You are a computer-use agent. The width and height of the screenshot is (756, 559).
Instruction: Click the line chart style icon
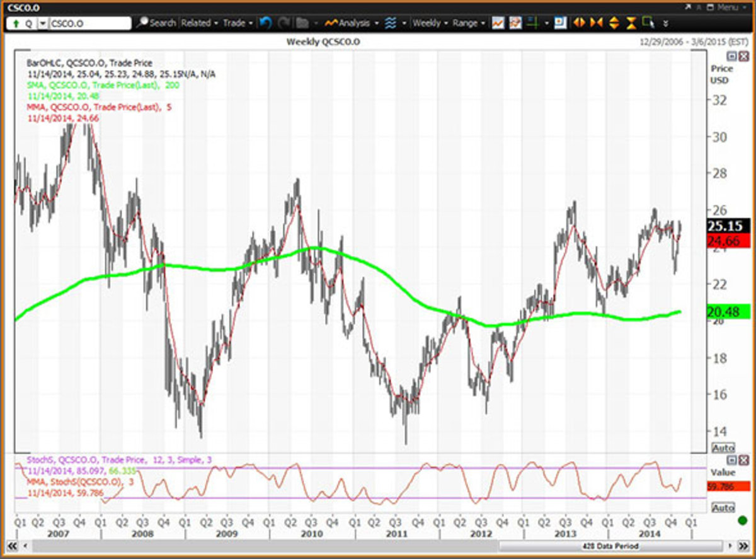click(498, 23)
